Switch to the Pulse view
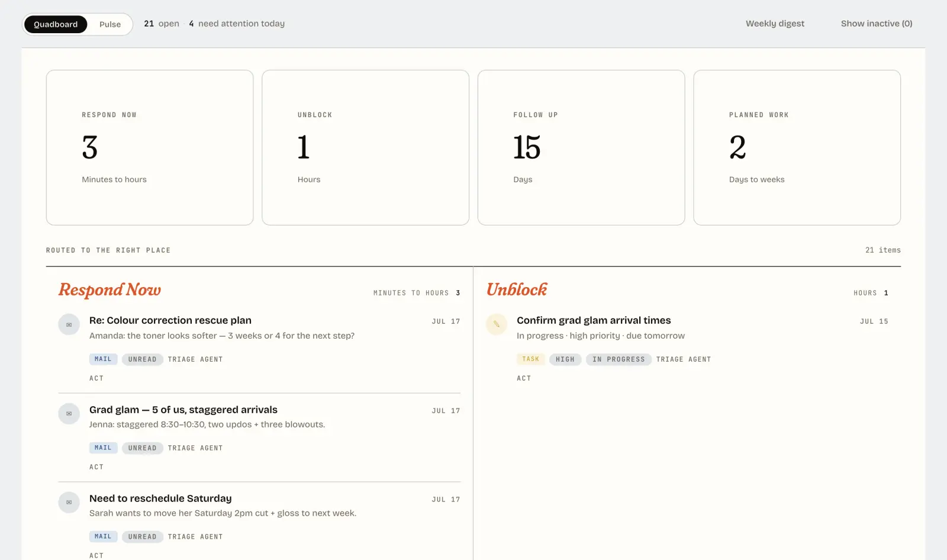947x560 pixels. click(x=110, y=24)
